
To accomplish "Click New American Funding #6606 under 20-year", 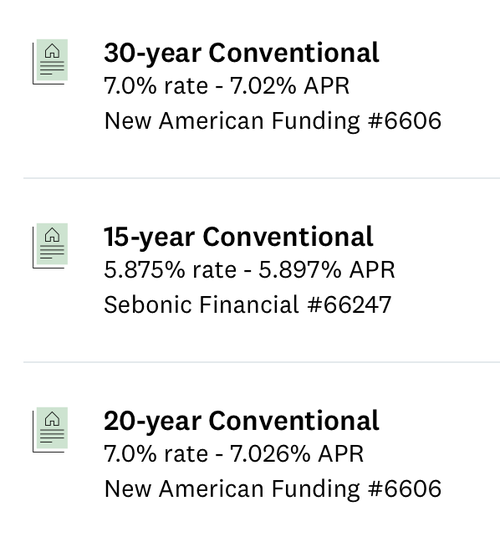I will (x=273, y=489).
